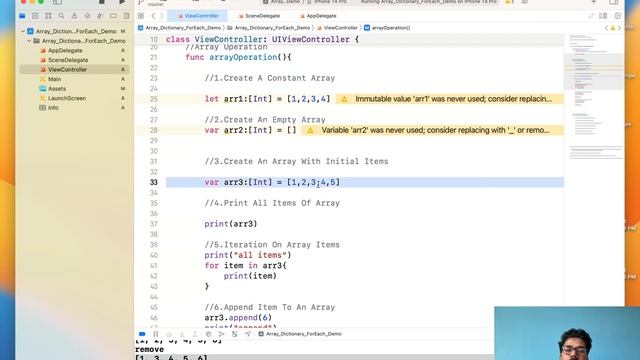Click the Stop button in toolbar
The image size is (640, 360).
point(102,2)
